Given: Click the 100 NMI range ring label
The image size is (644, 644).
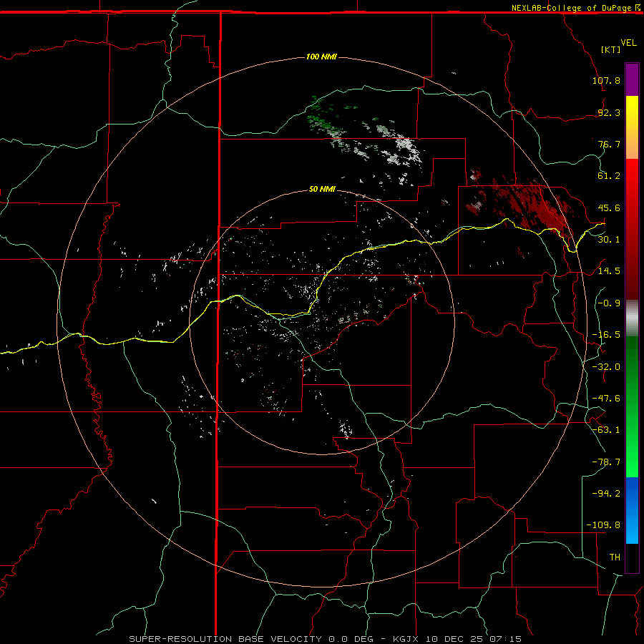Looking at the screenshot, I should [x=321, y=57].
